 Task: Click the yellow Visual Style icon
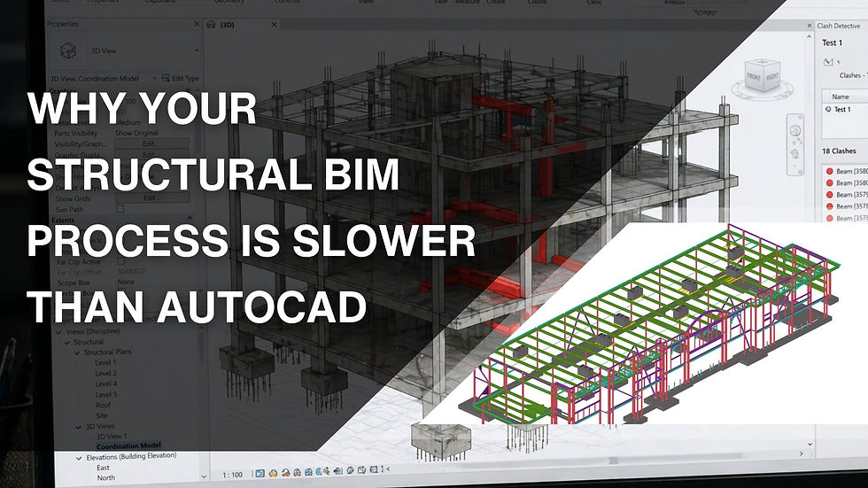[x=273, y=473]
